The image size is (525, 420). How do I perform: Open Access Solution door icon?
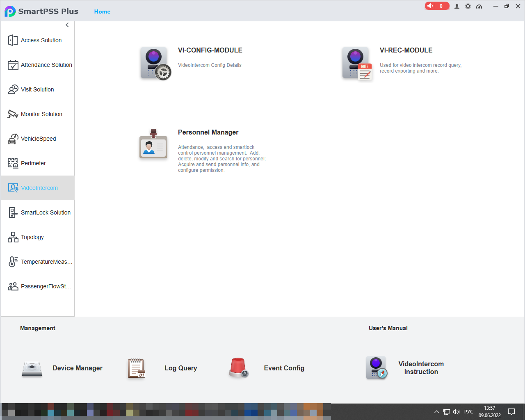[x=13, y=40]
